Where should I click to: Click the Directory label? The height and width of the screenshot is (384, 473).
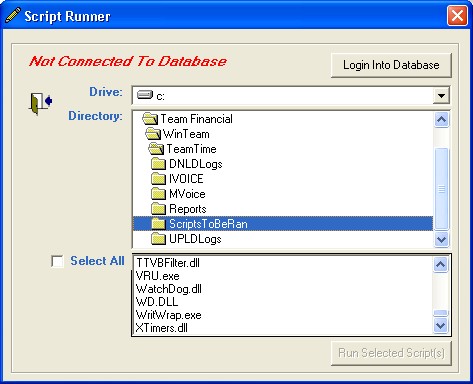coord(95,116)
